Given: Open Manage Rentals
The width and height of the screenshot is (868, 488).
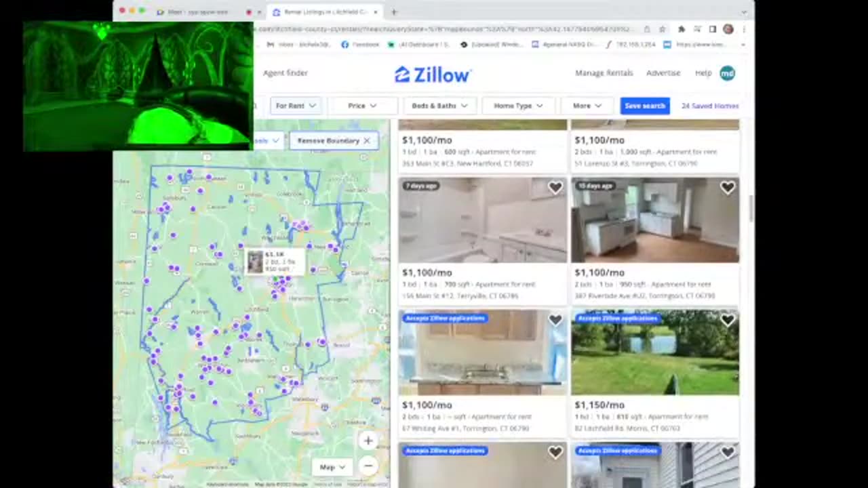Looking at the screenshot, I should 604,73.
